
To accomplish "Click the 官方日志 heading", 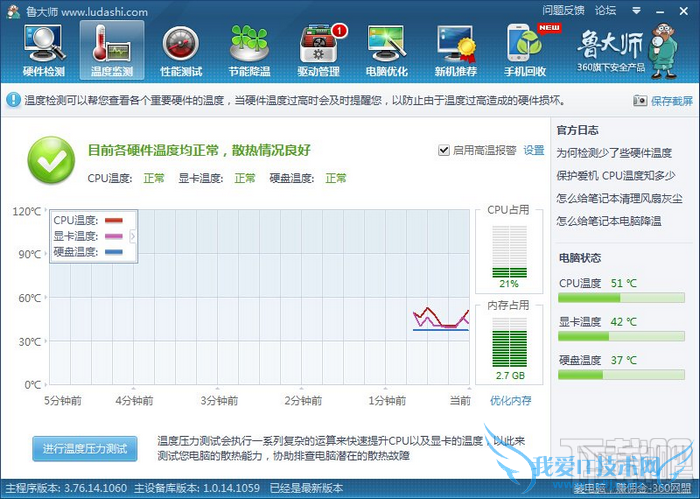I will click(577, 130).
